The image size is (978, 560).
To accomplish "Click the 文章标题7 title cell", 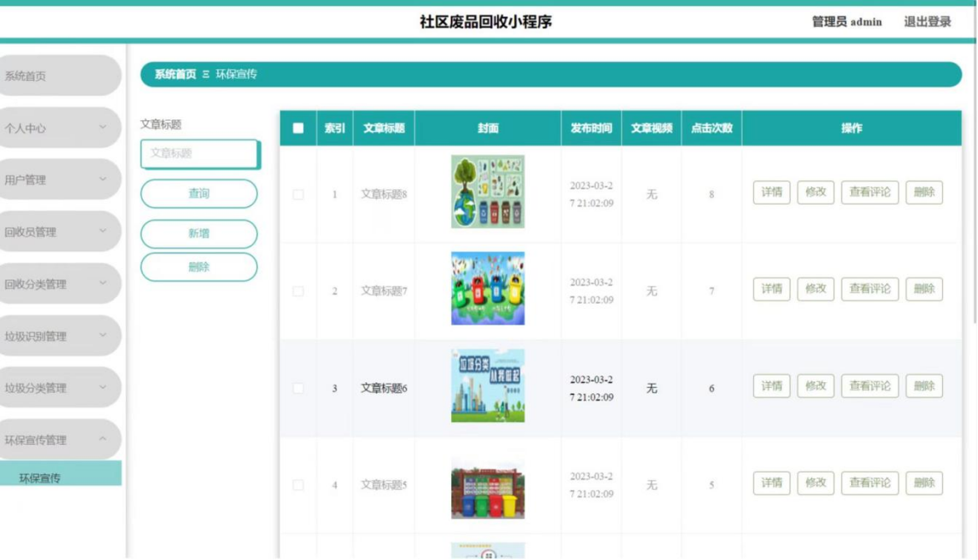I will 383,291.
